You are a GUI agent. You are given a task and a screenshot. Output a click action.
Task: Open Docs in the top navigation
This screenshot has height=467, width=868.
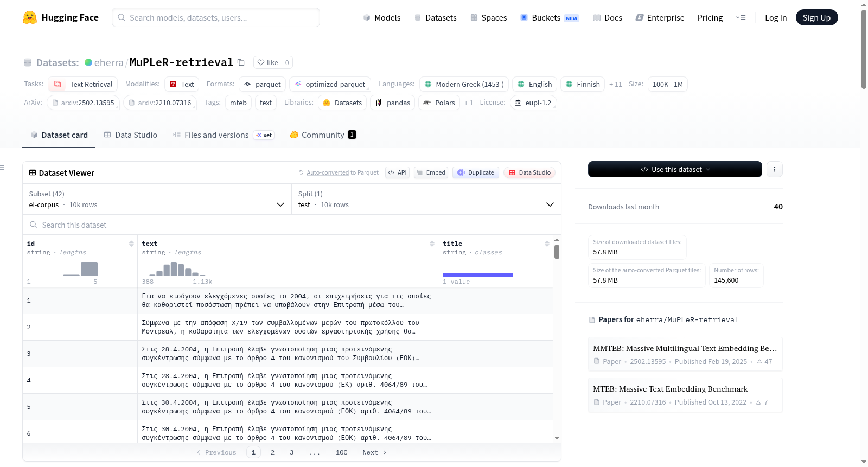(x=608, y=17)
